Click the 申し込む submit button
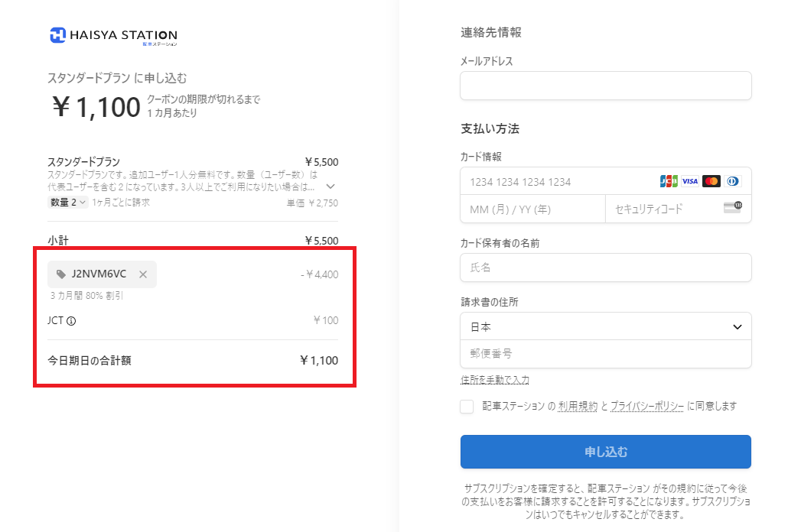 pyautogui.click(x=606, y=452)
